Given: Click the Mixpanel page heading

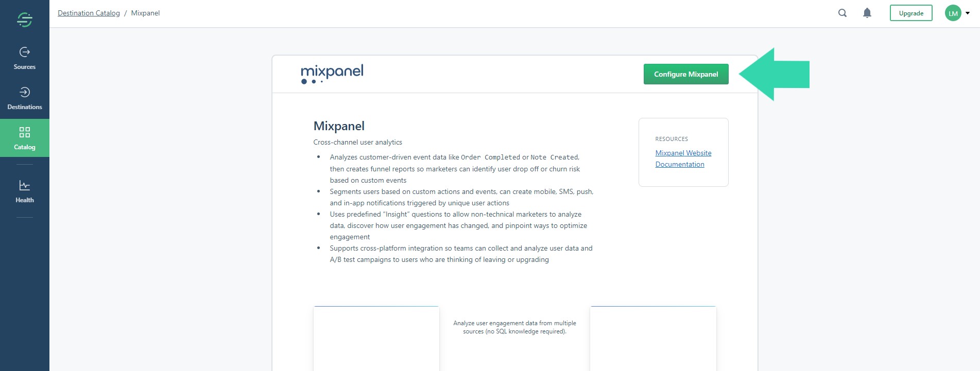Looking at the screenshot, I should click(x=339, y=126).
